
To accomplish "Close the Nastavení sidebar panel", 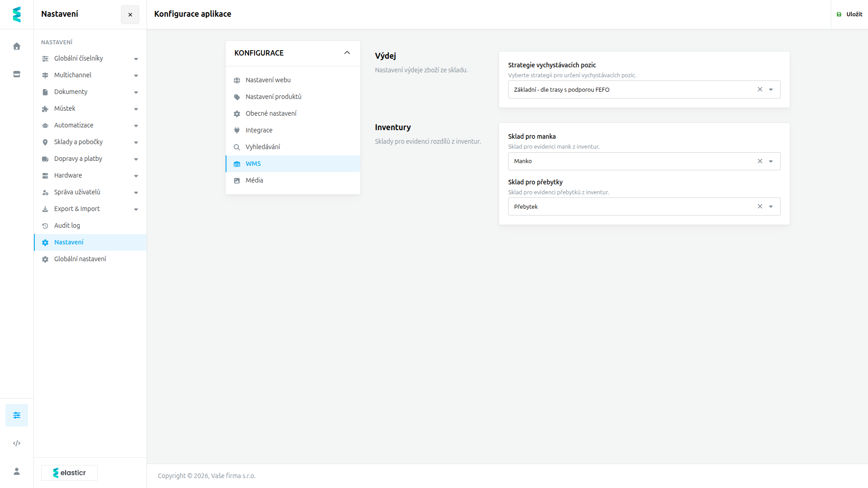I will pyautogui.click(x=130, y=14).
